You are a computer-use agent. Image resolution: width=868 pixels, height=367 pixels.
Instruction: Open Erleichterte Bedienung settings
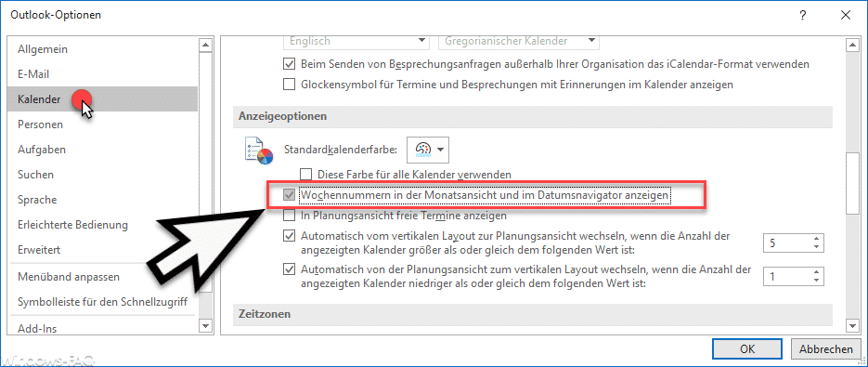pos(102,225)
